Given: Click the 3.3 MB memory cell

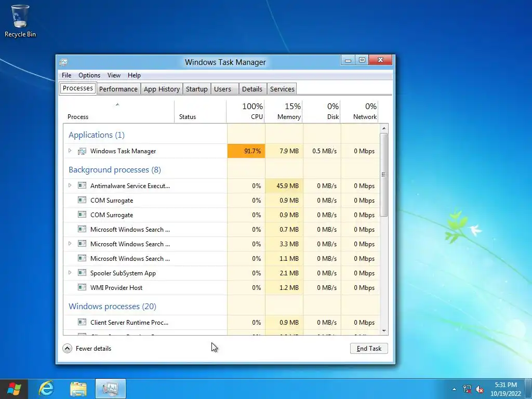Looking at the screenshot, I should (284, 244).
